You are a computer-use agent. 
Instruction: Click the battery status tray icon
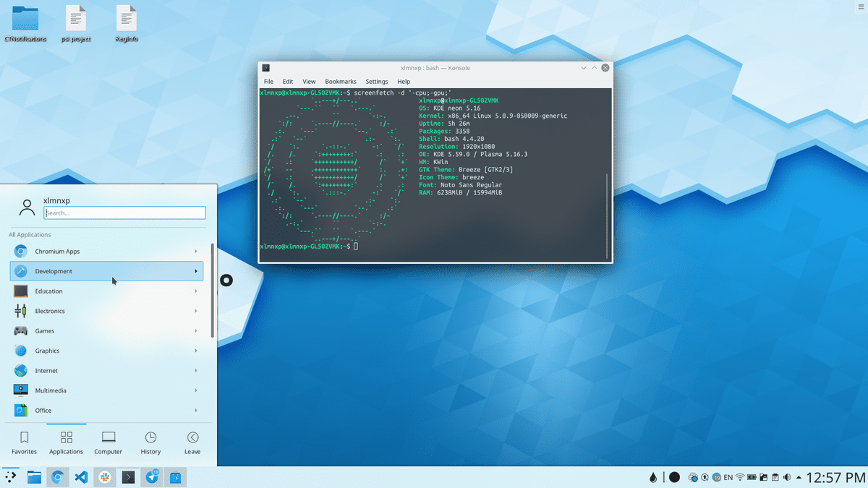pyautogui.click(x=751, y=477)
